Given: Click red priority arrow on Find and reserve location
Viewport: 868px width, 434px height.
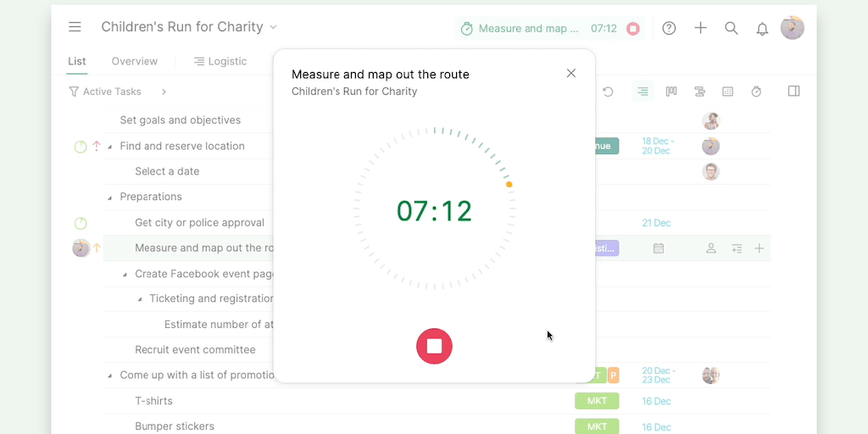Looking at the screenshot, I should pos(97,146).
